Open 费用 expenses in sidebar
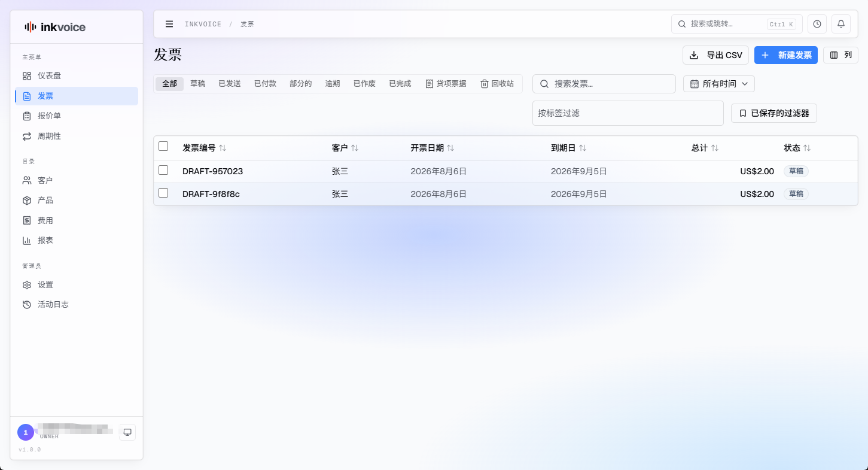The height and width of the screenshot is (470, 868). 77,220
